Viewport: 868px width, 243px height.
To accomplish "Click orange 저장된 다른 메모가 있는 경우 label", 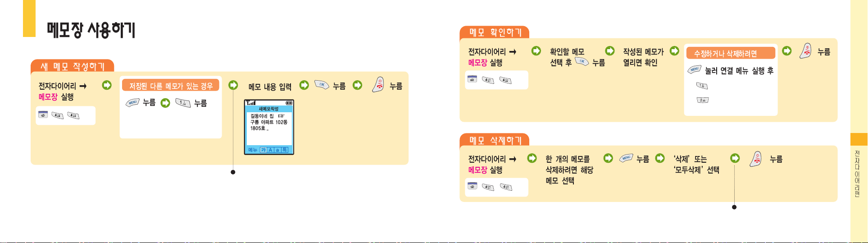I will coord(171,85).
